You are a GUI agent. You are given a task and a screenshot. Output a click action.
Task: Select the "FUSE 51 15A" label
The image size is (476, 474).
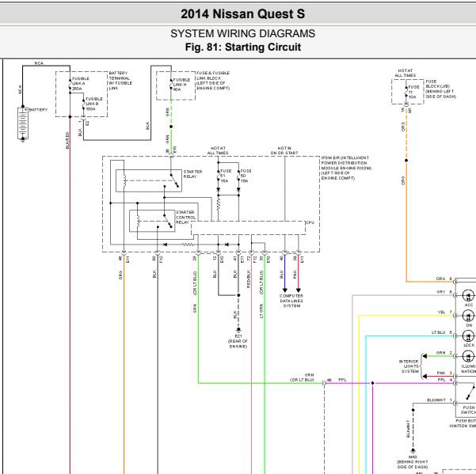point(226,176)
